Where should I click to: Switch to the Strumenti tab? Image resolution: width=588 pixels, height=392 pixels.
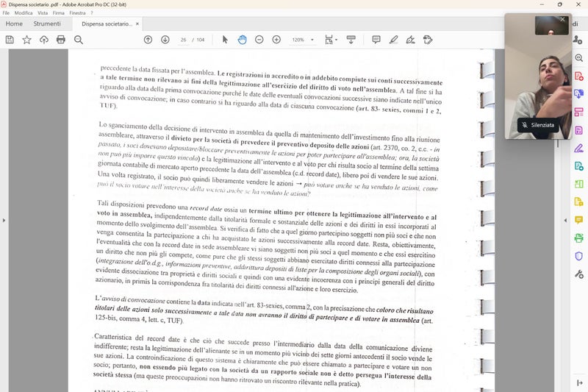click(x=47, y=24)
